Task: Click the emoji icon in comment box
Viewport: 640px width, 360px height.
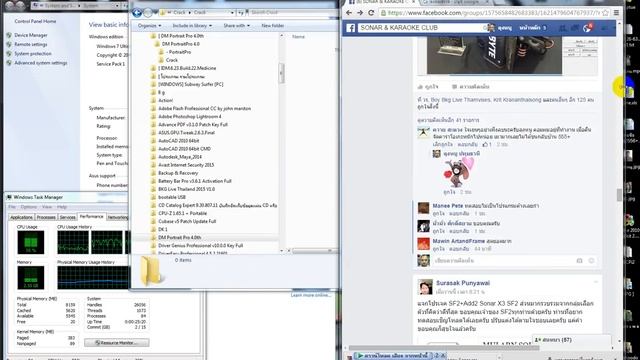Action: (591, 260)
